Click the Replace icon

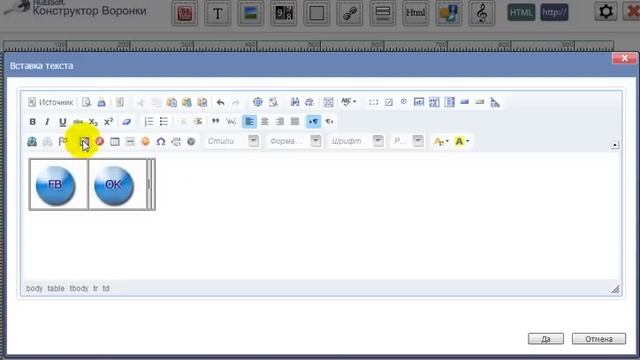point(310,102)
